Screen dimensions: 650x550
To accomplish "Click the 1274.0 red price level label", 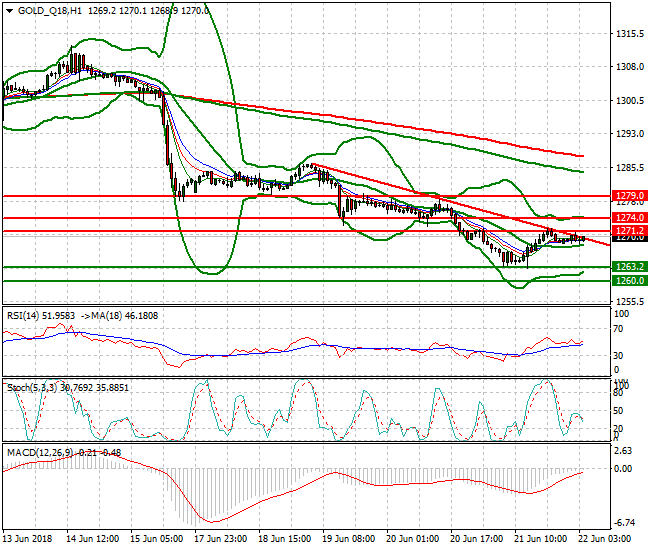I will pos(628,217).
